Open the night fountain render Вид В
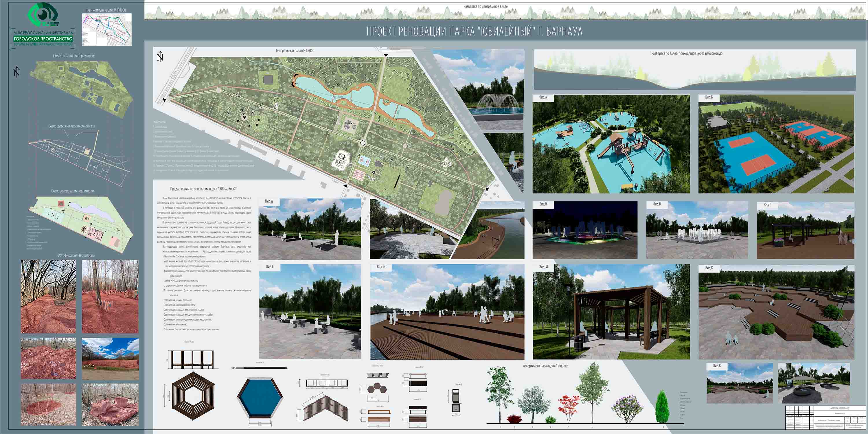Image resolution: width=868 pixels, height=434 pixels. point(585,231)
